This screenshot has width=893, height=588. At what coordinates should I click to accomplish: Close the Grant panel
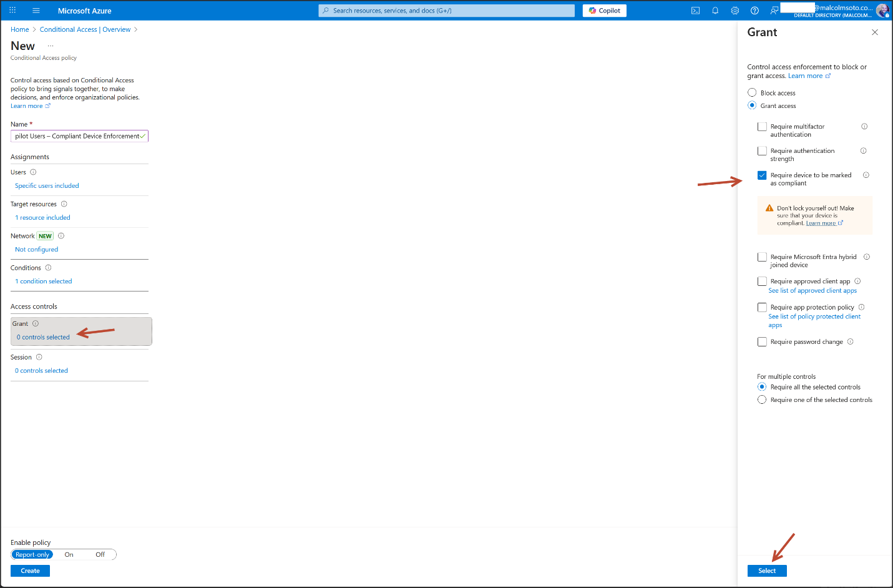point(874,32)
